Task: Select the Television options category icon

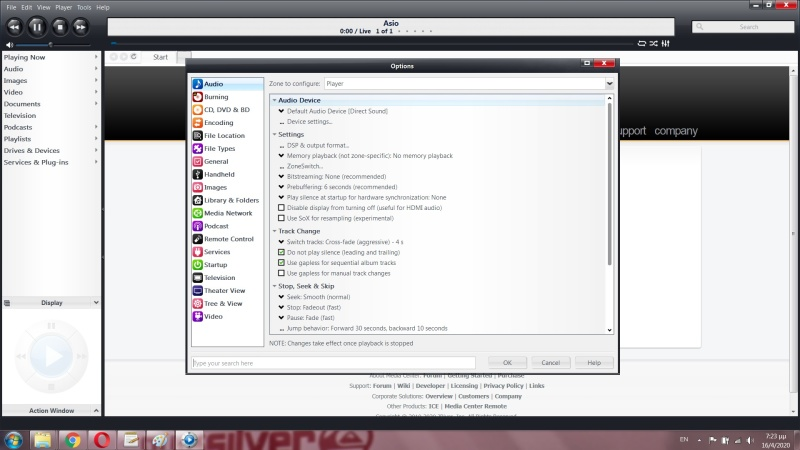Action: click(x=197, y=278)
